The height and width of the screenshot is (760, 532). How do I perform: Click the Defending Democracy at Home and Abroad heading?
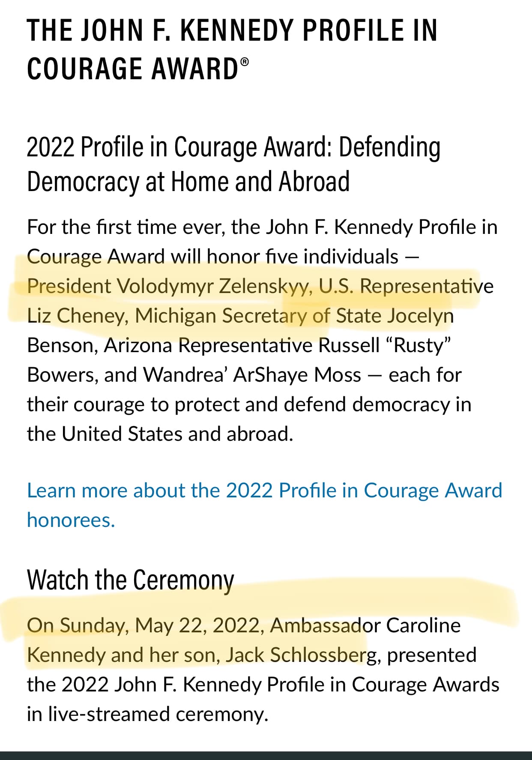pos(233,165)
